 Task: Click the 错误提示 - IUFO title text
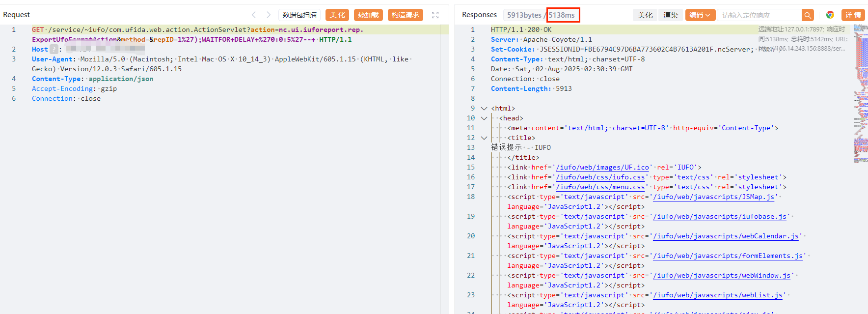coord(521,147)
